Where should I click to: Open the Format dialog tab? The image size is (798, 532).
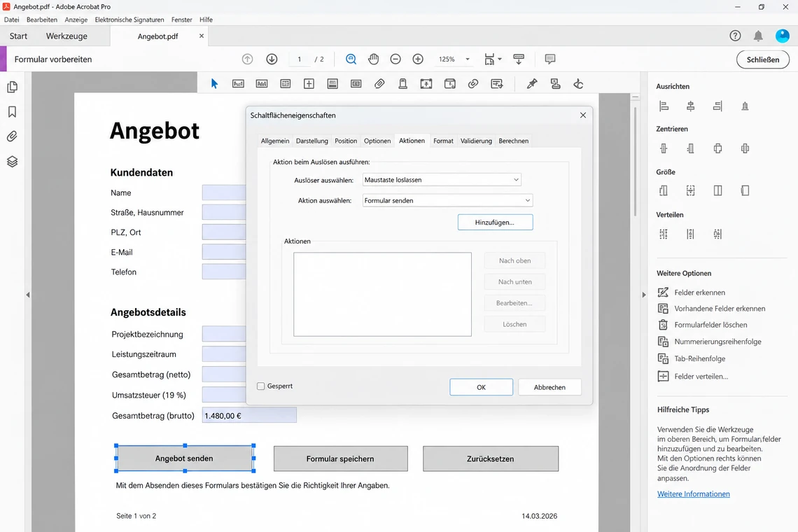[x=443, y=141]
